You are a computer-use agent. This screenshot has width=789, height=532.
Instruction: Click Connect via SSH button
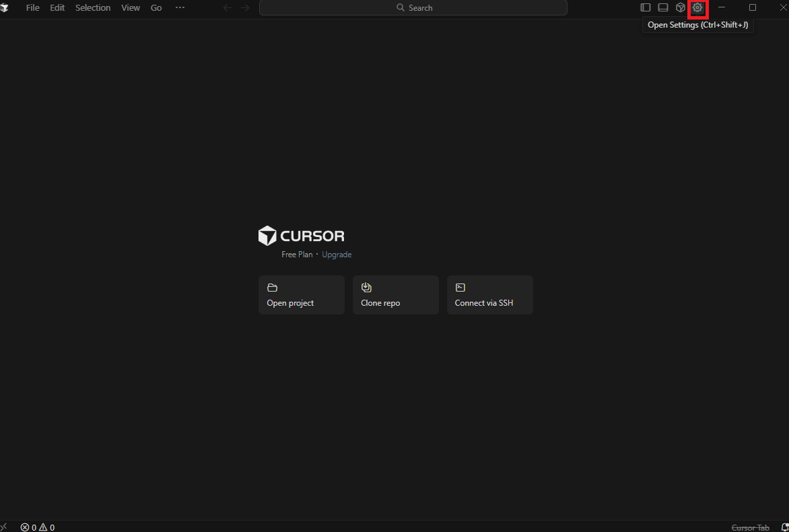point(489,295)
